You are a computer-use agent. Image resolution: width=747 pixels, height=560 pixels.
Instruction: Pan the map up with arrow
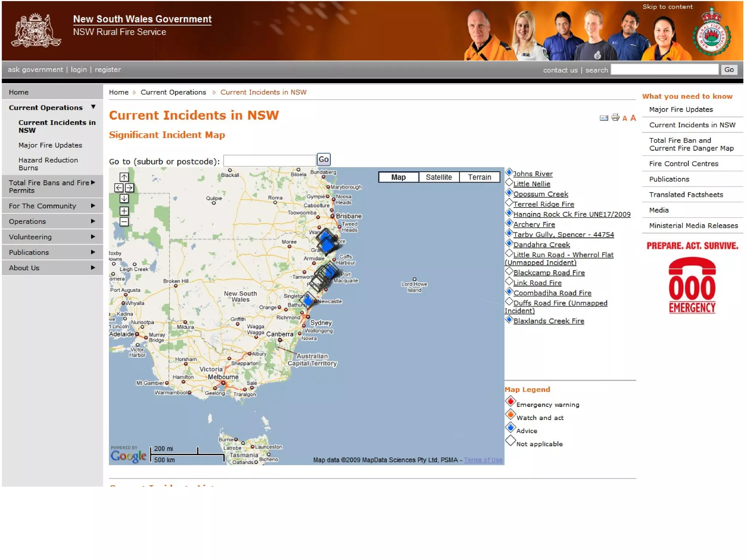coord(124,177)
